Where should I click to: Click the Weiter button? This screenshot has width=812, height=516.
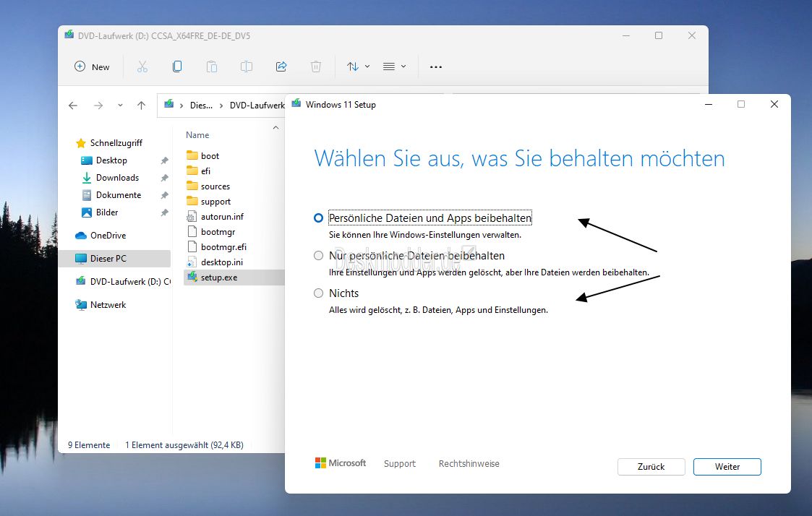tap(727, 467)
